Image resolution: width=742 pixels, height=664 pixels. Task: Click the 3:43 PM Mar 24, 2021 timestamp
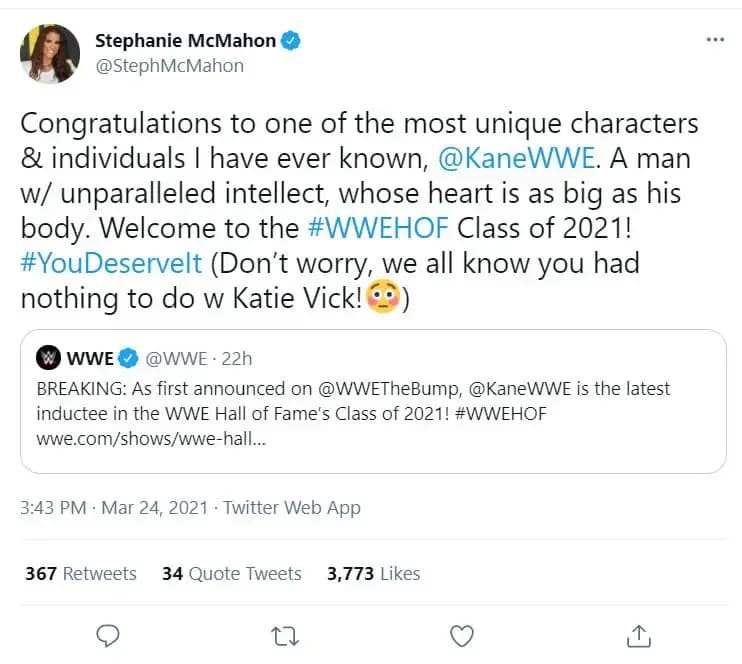tap(114, 508)
